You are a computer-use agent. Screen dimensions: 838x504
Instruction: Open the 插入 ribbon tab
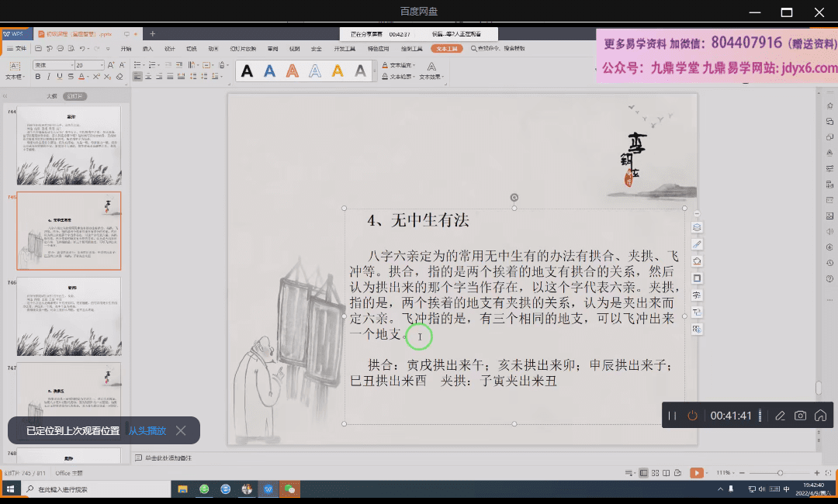(147, 49)
